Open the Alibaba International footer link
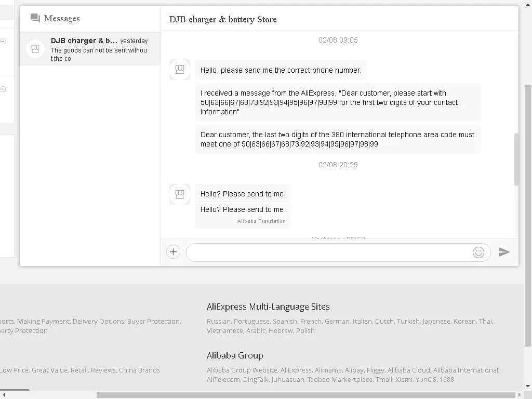The width and height of the screenshot is (532, 399). (x=466, y=370)
